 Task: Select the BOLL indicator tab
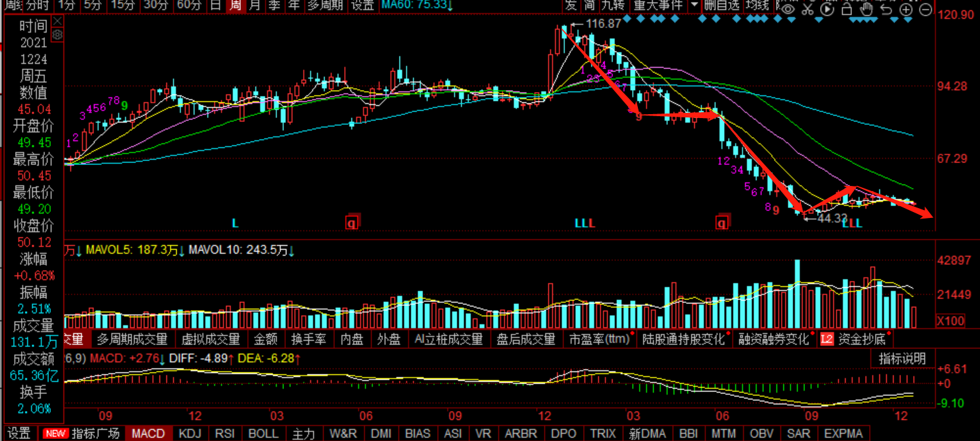click(263, 434)
